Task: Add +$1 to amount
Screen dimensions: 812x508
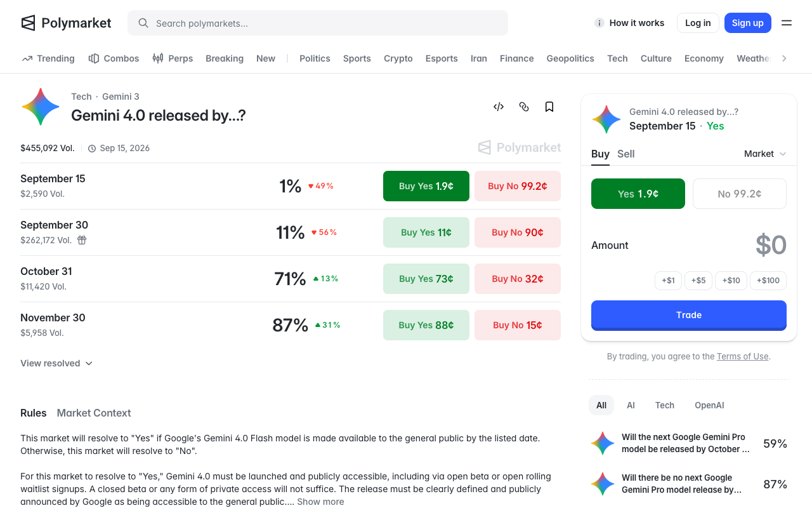Action: [668, 280]
